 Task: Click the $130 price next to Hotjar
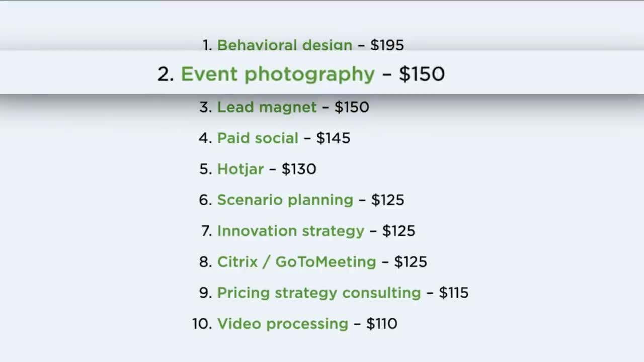point(299,169)
